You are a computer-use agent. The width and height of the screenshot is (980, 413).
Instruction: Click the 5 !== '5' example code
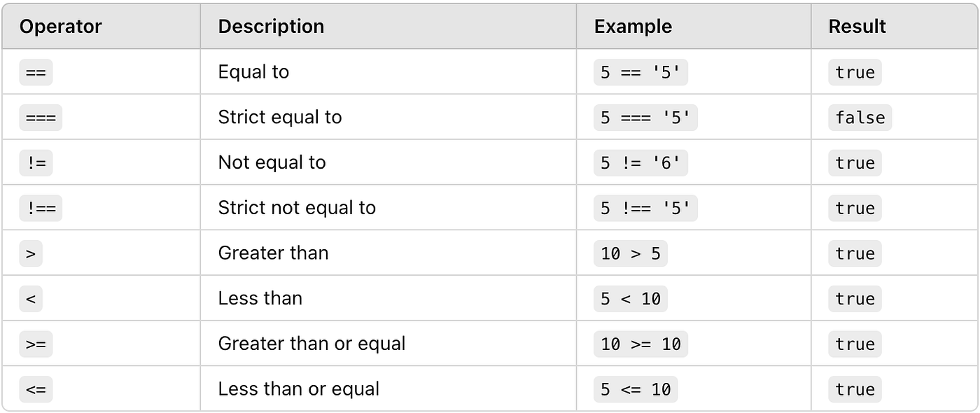pos(645,208)
